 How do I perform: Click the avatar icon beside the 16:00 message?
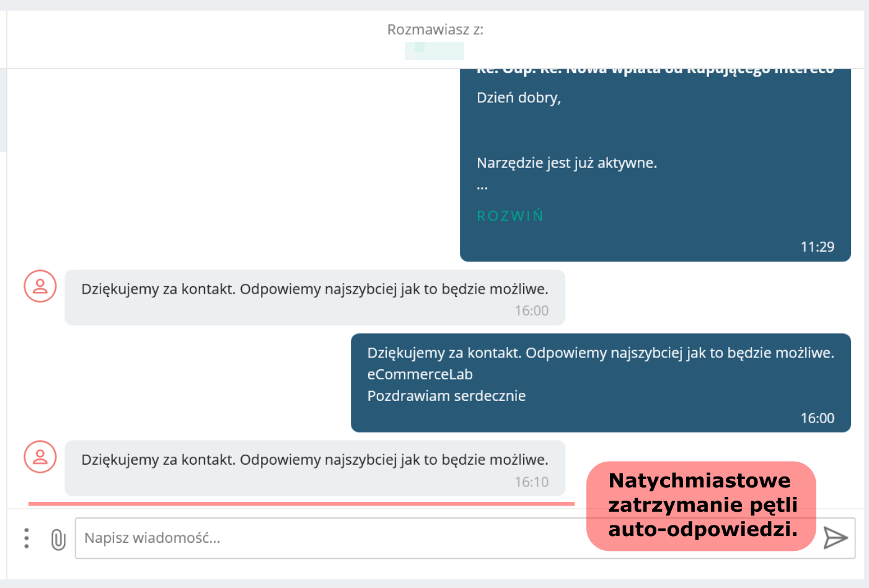click(40, 286)
